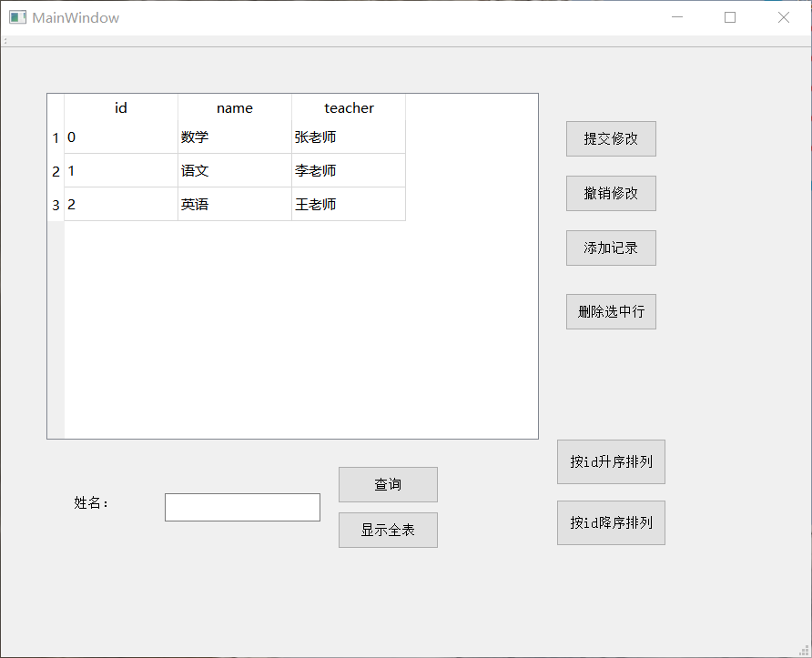Click the 删除选中行 (delete selected row) button
This screenshot has height=658, width=812.
[x=610, y=311]
